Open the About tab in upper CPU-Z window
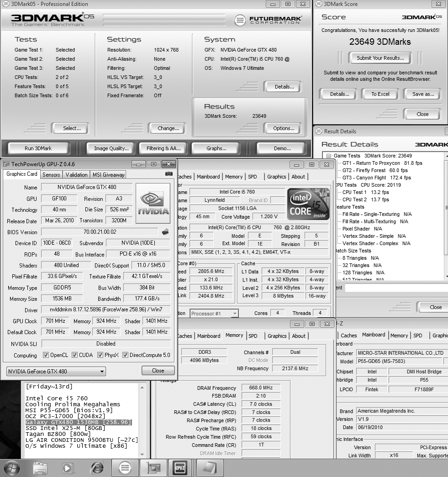 (x=298, y=177)
